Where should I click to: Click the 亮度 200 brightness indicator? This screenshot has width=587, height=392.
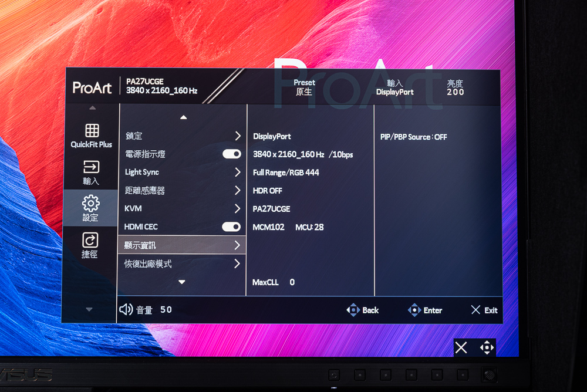click(x=456, y=87)
